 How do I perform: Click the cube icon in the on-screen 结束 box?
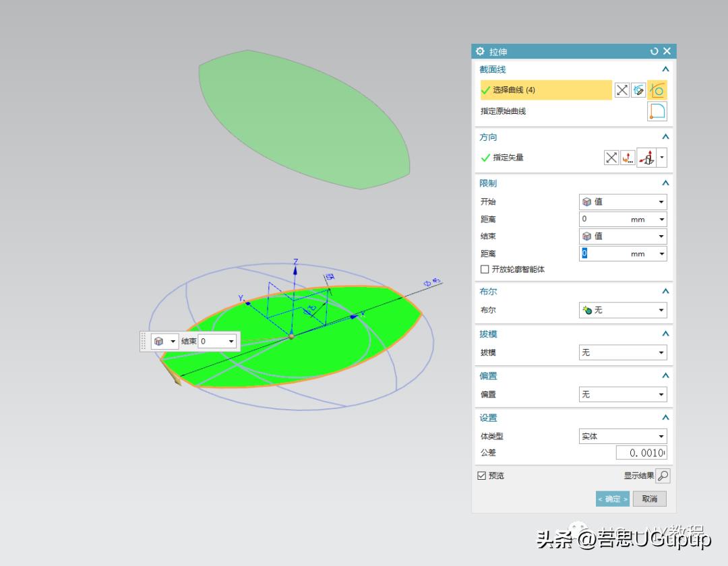[159, 342]
